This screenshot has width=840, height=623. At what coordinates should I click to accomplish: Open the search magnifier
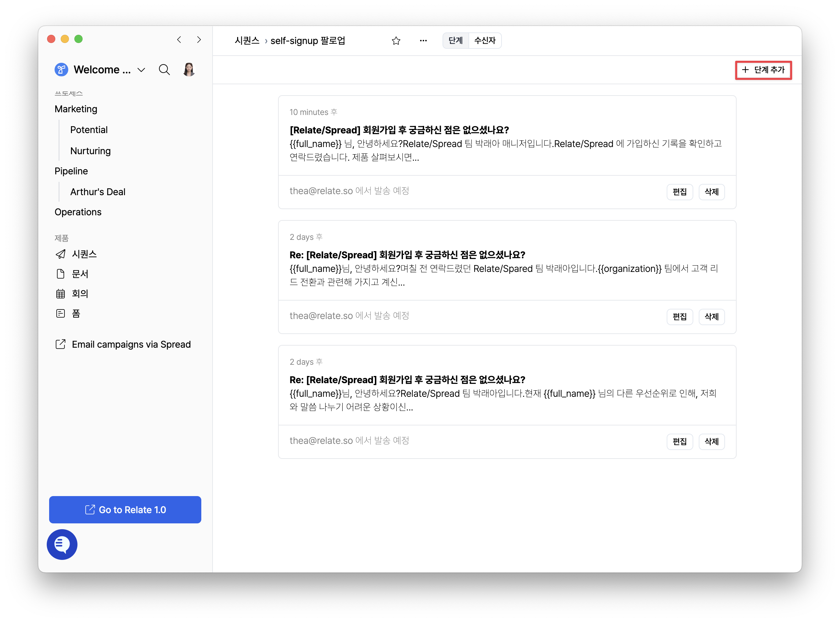pos(164,70)
